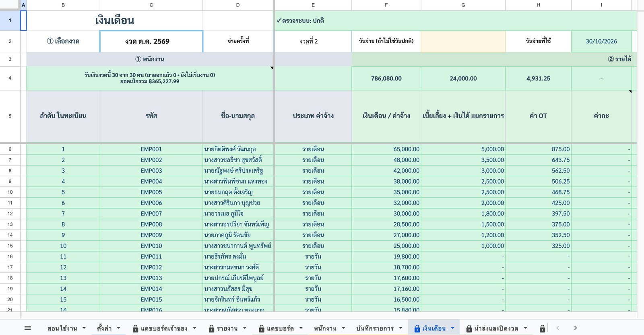The image size is (644, 335).
Task: Click lock icon on แดชบอร์ดเจ้าของ tab
Action: 136,329
